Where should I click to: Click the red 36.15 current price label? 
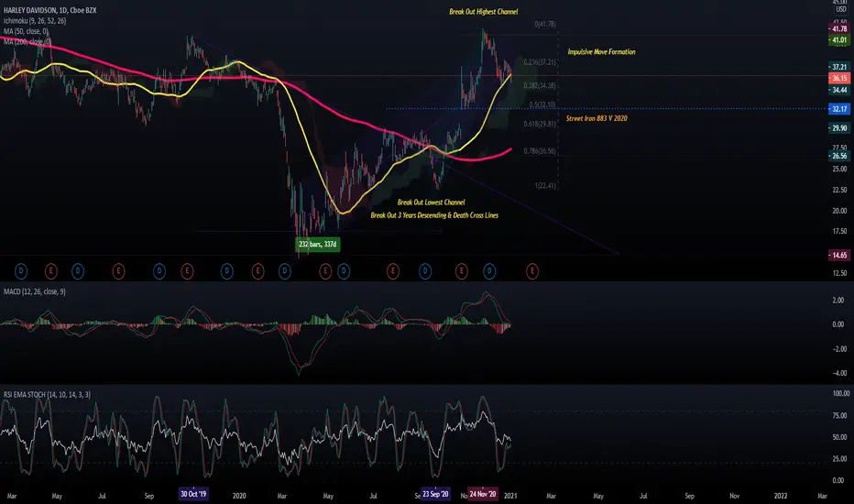[x=838, y=78]
